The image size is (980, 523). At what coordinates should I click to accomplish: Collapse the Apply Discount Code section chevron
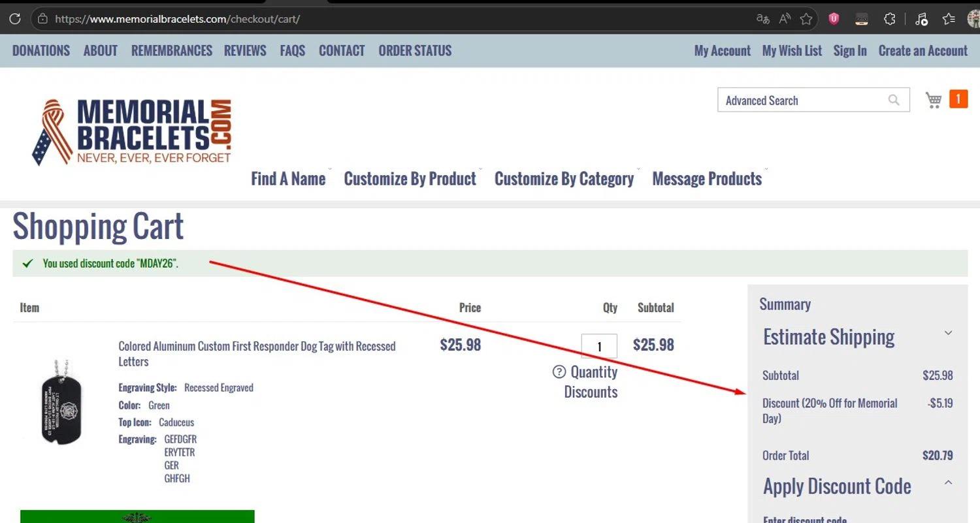(948, 483)
